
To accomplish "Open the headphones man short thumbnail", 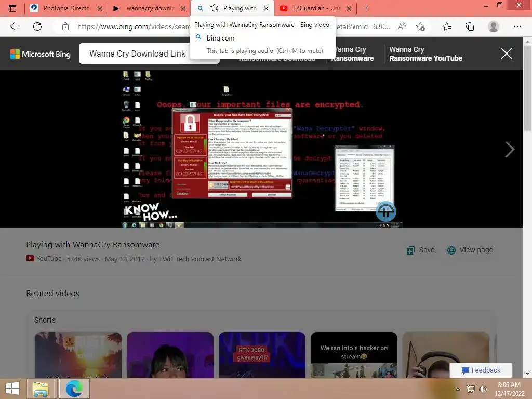I will (x=446, y=355).
